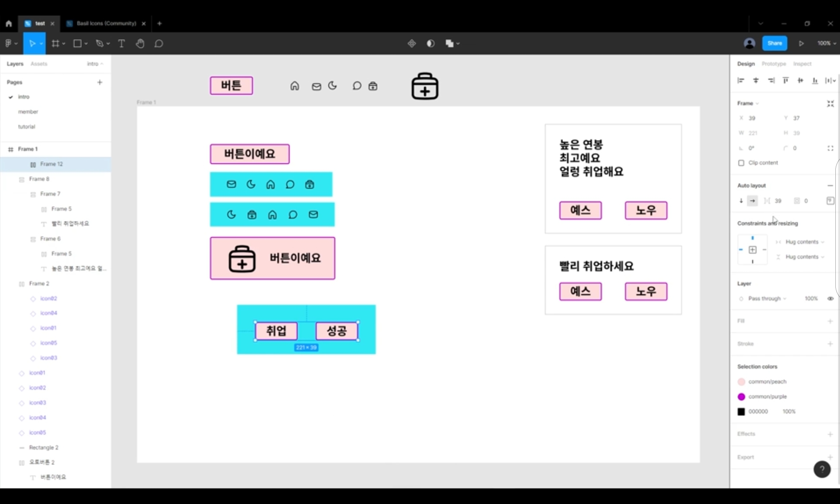Select the member page in list
Screen dimensions: 840x504
click(28, 112)
